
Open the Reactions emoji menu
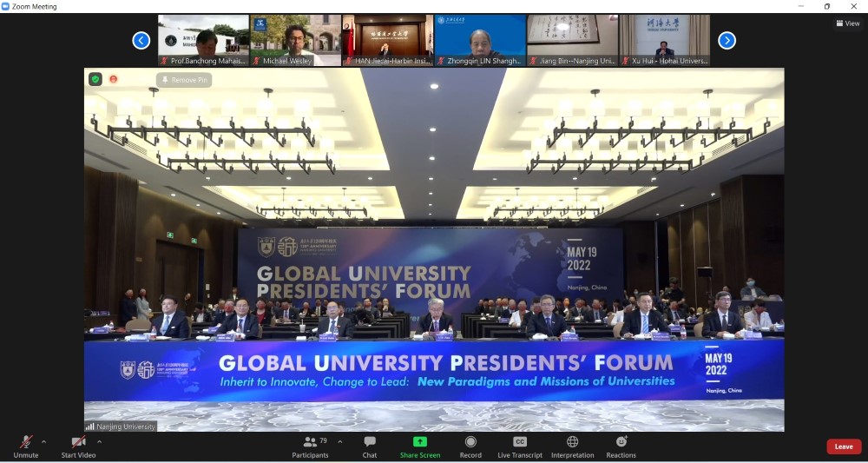tap(621, 446)
